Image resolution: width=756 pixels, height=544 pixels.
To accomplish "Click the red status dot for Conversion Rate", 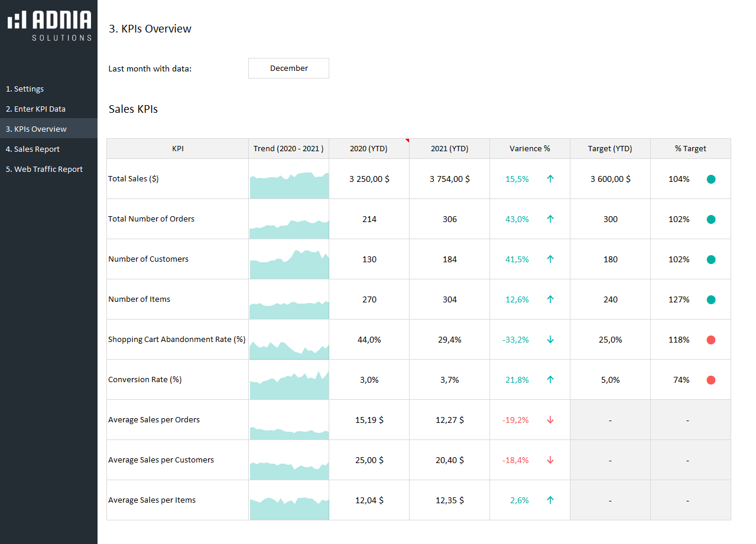I will [x=711, y=380].
